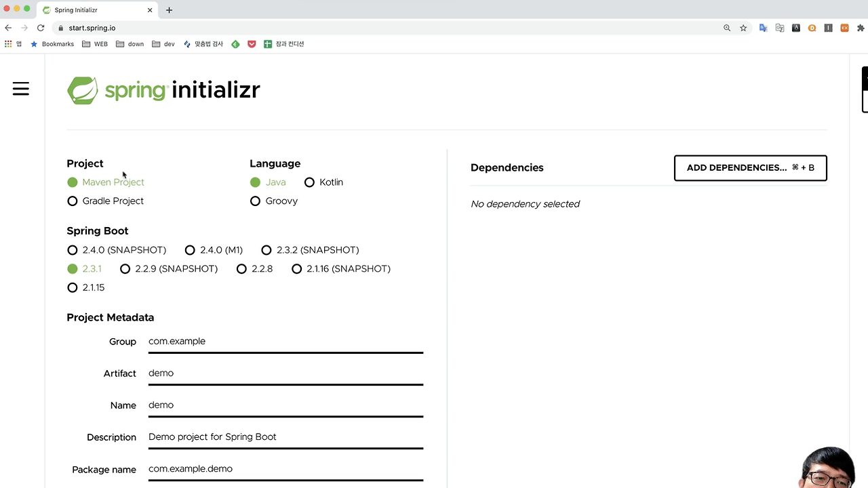Click the Spring Initializr logo
This screenshot has height=488, width=868.
coord(163,90)
